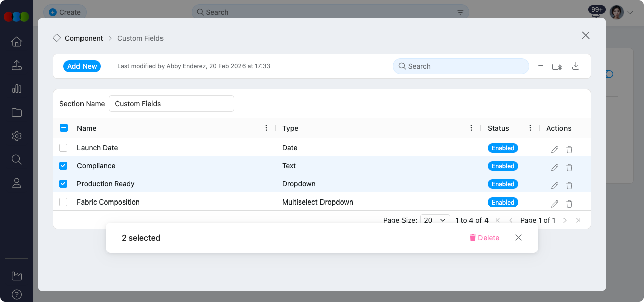Click the trash icon for Launch Date
The image size is (644, 302).
(x=569, y=149)
